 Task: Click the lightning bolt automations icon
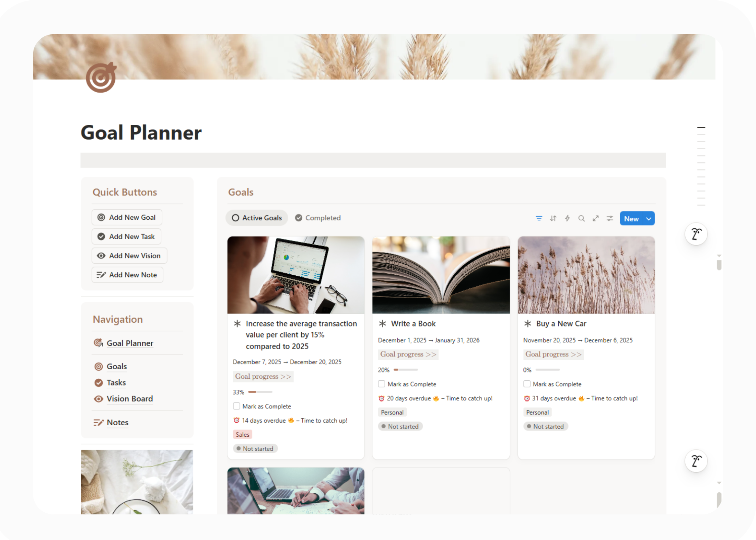pos(567,218)
